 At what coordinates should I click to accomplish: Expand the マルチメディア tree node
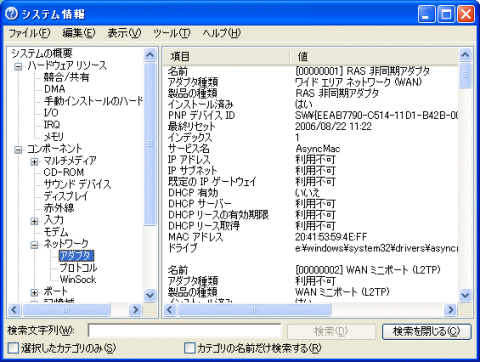[x=34, y=162]
